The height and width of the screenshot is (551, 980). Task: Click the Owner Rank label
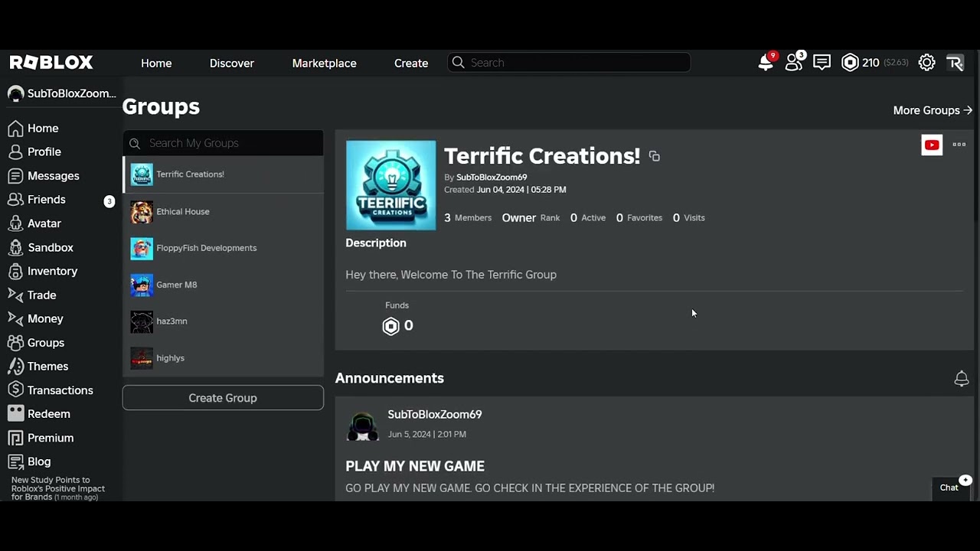point(531,218)
